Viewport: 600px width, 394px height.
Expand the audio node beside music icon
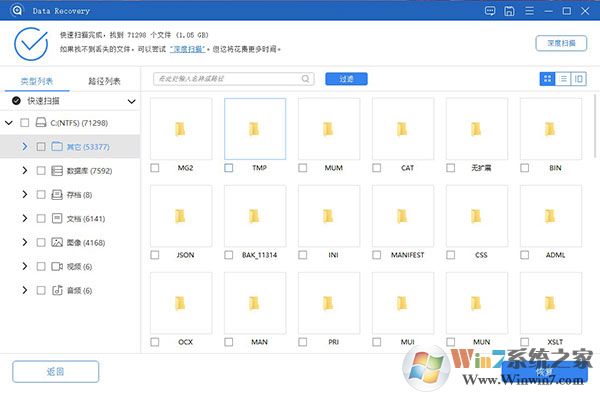pos(25,290)
